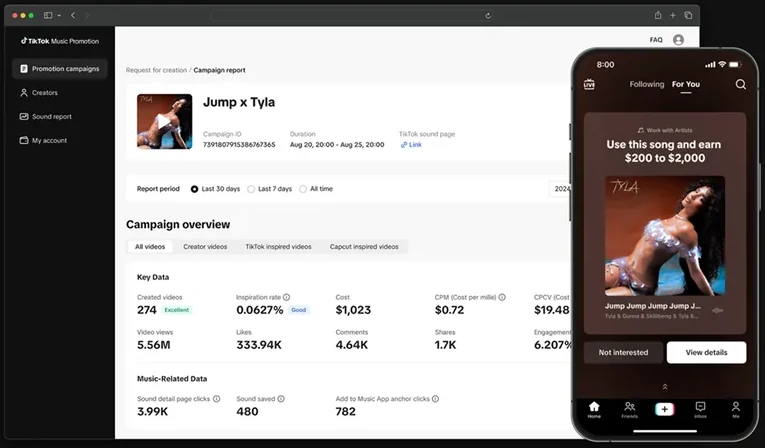
Task: Show the tab overview icon in browser
Action: [x=688, y=15]
